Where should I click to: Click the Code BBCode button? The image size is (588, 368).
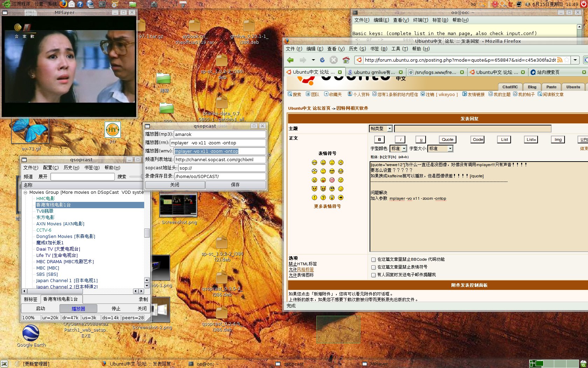(478, 139)
